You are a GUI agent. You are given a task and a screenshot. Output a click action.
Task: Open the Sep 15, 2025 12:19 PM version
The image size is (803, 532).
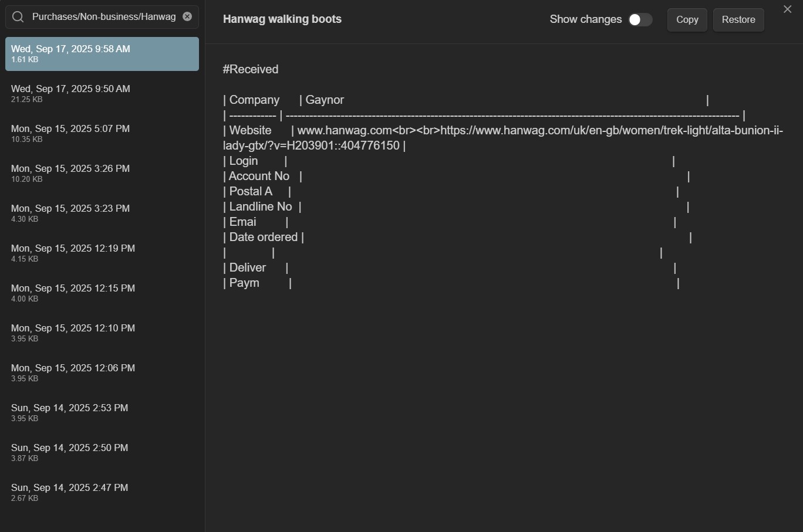102,253
